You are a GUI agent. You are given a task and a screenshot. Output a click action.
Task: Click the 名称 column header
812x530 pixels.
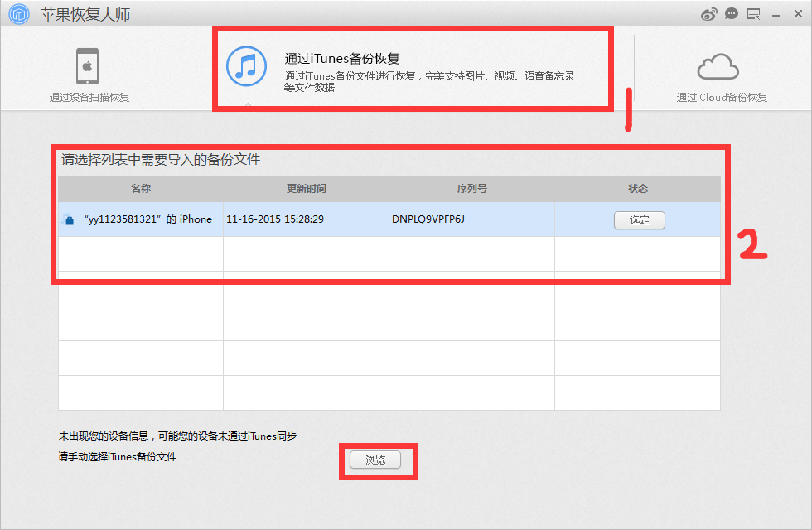tap(141, 189)
